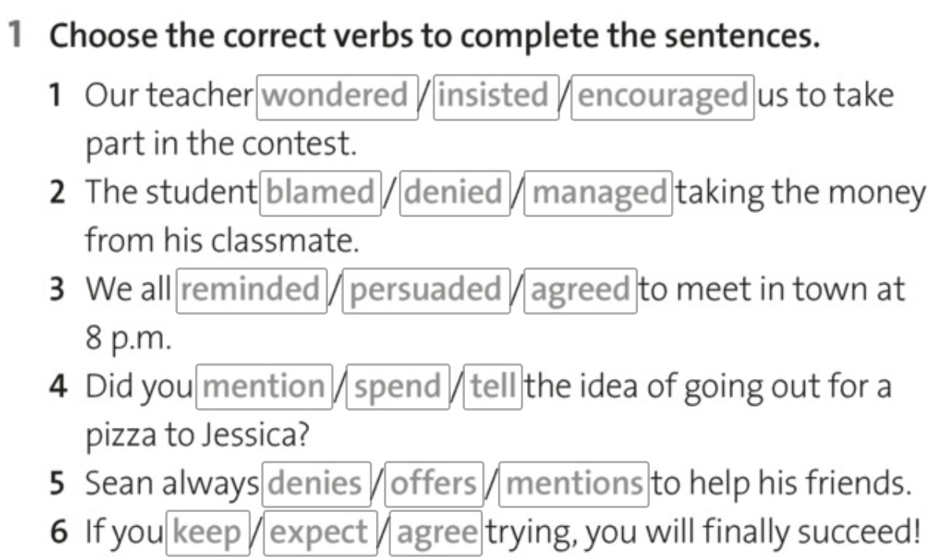This screenshot has height=560, width=948.
Task: Select 'encouraged' in sentence 1
Action: (x=662, y=97)
